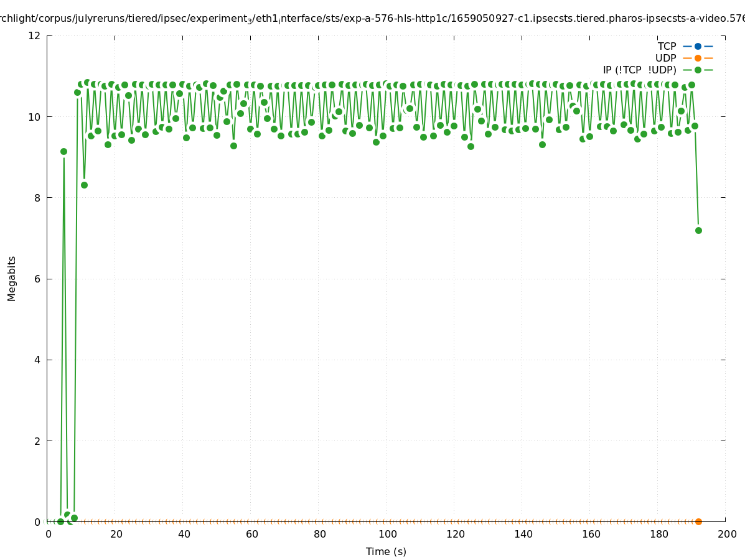Click the 0 tick label on the x-axis
745x560 pixels.
pyautogui.click(x=49, y=534)
